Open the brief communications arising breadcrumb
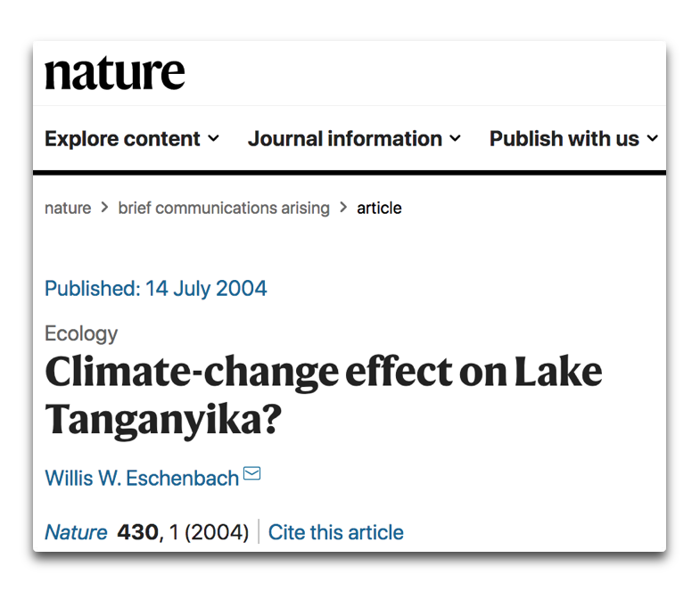Viewport: 700px width, 591px height. click(x=224, y=208)
